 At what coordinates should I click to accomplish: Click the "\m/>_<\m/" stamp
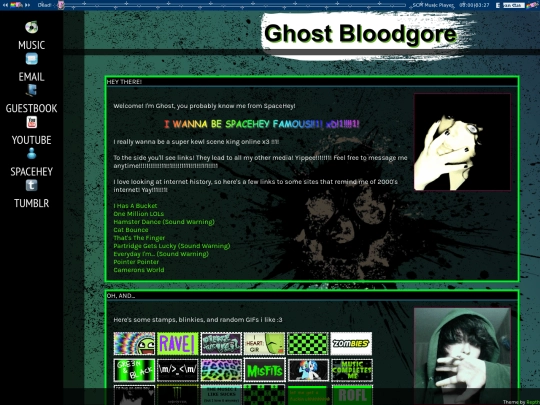tap(178, 370)
